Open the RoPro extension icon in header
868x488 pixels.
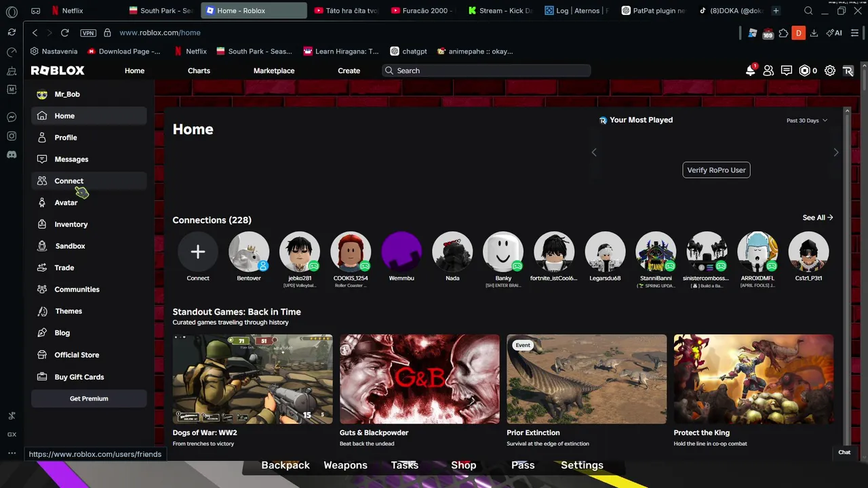(848, 70)
